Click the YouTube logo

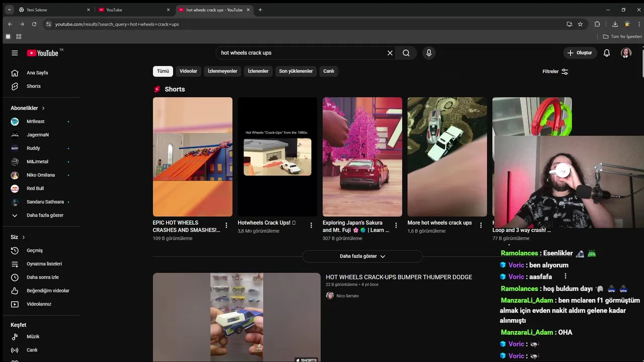43,53
